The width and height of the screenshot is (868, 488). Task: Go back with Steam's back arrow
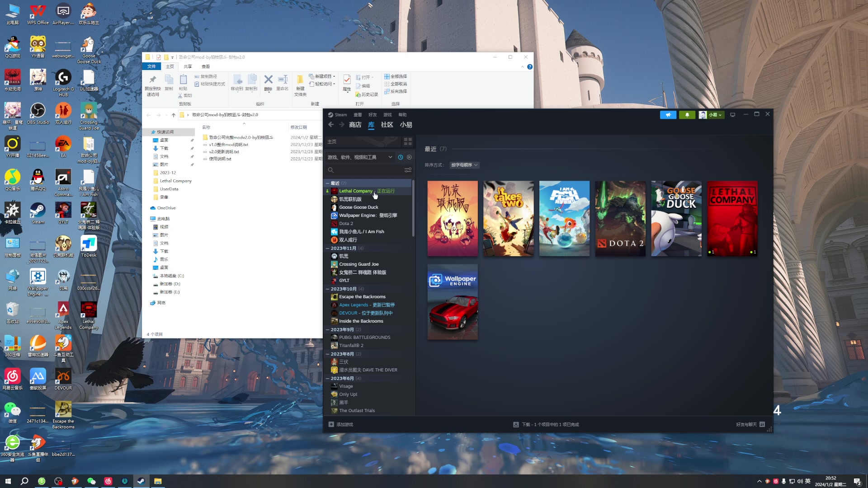pyautogui.click(x=331, y=125)
